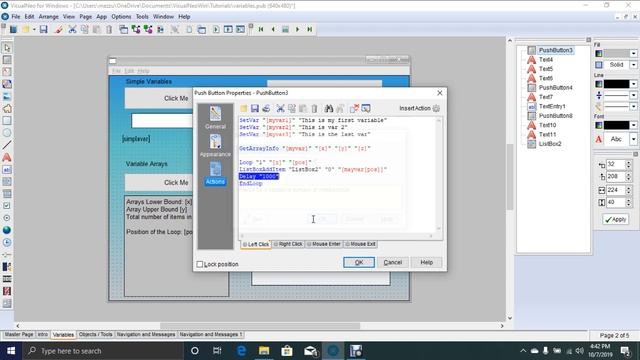Screen dimensions: 640x360
Task: Select ListBox2 in the object list
Action: [550, 144]
